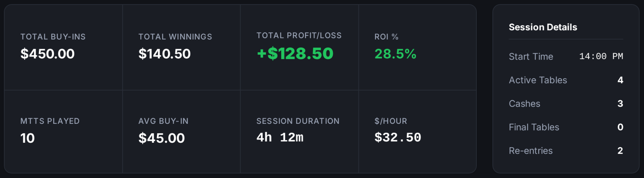Select the ROI % label

tap(386, 37)
